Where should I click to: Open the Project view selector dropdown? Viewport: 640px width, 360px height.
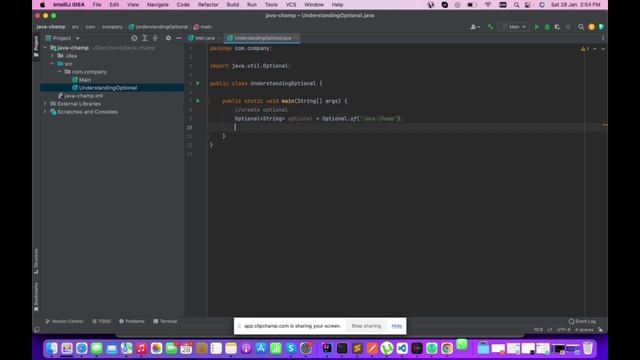point(63,38)
